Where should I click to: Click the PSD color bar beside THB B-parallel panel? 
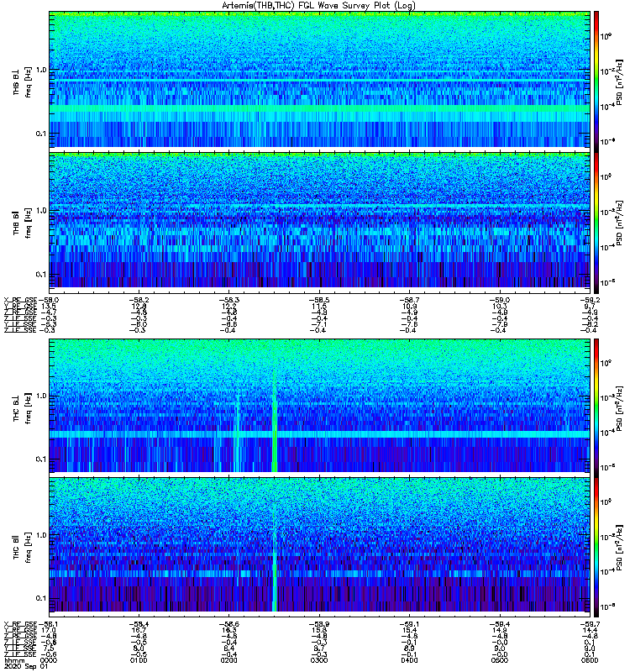[596, 223]
